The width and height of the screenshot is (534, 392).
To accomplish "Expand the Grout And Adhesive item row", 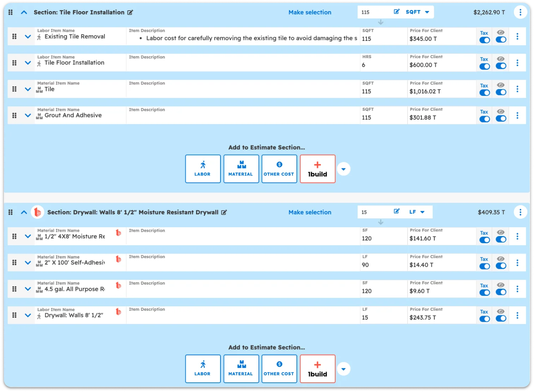I will click(28, 115).
